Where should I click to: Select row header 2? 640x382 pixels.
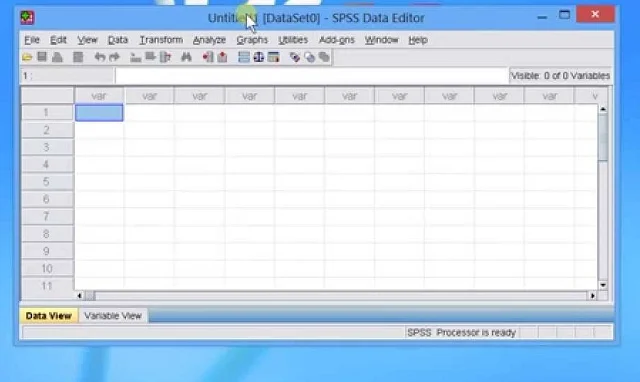coord(47,130)
